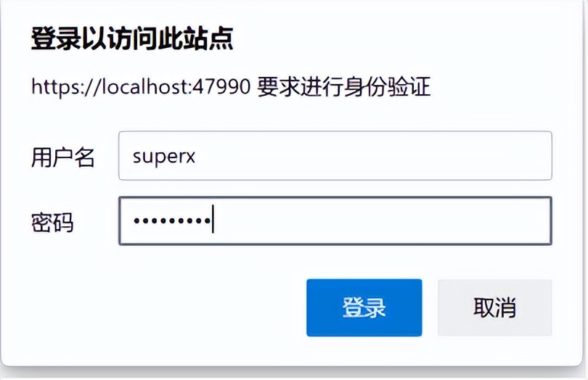Viewport: 588px width, 380px height.
Task: Click the https://localhost:47990 URL text
Action: click(x=141, y=87)
